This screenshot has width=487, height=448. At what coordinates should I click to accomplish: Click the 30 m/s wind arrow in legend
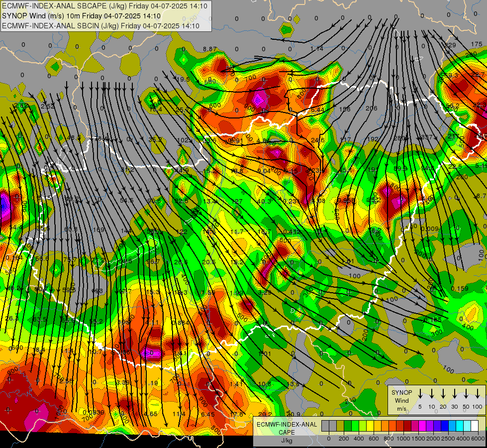[454, 394]
